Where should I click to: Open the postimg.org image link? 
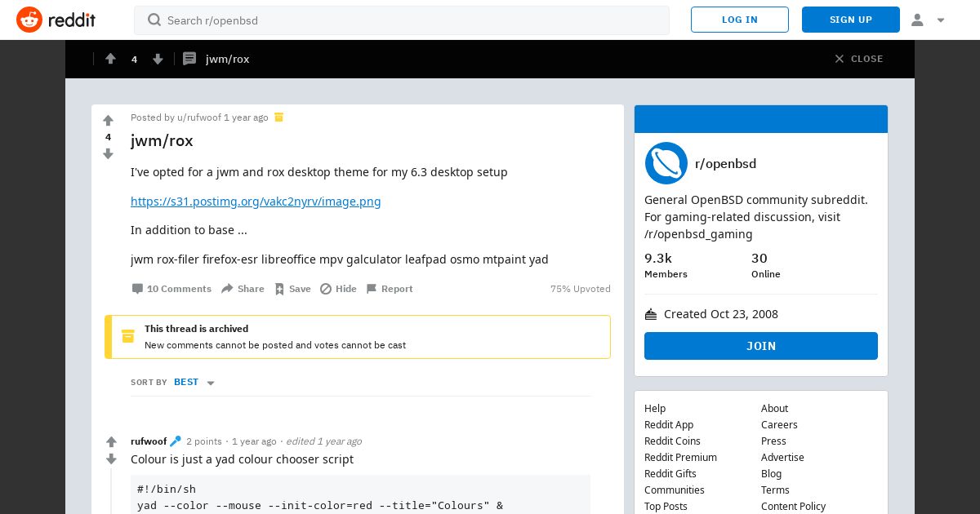pos(256,202)
